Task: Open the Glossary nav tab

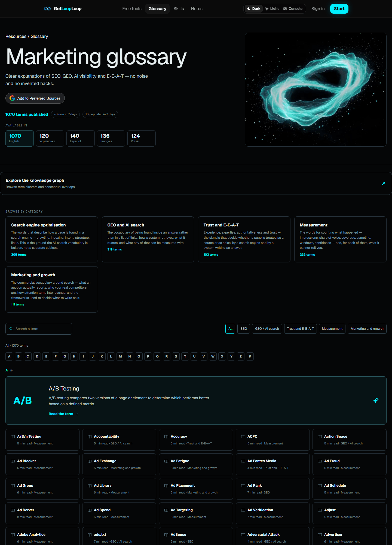Action: pos(157,9)
